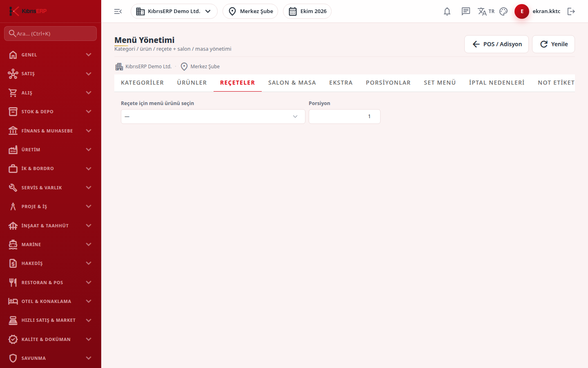The height and width of the screenshot is (368, 588).
Task: Open the notifications bell icon
Action: [x=447, y=11]
